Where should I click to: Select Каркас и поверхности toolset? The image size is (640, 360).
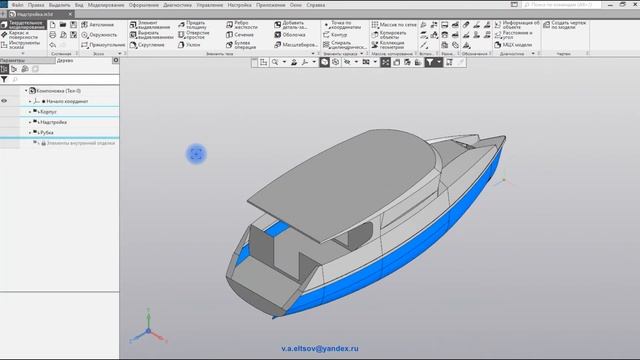(x=20, y=35)
